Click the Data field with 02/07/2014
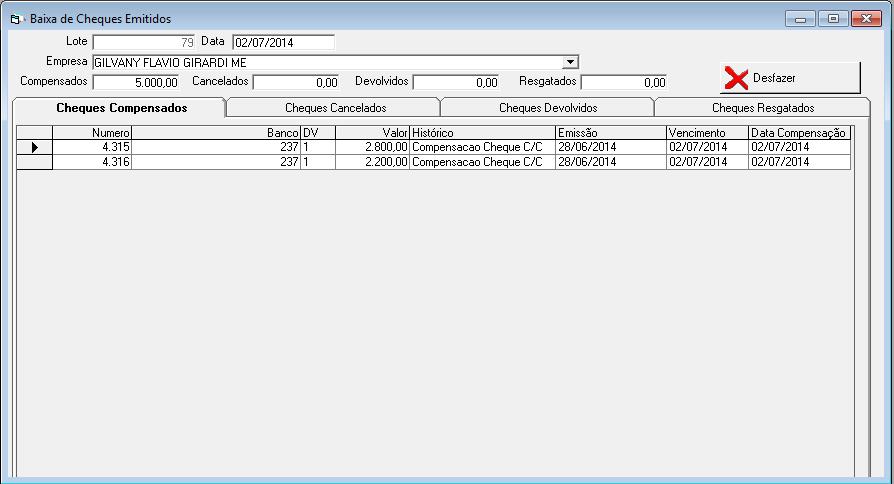The width and height of the screenshot is (894, 484). coord(283,42)
